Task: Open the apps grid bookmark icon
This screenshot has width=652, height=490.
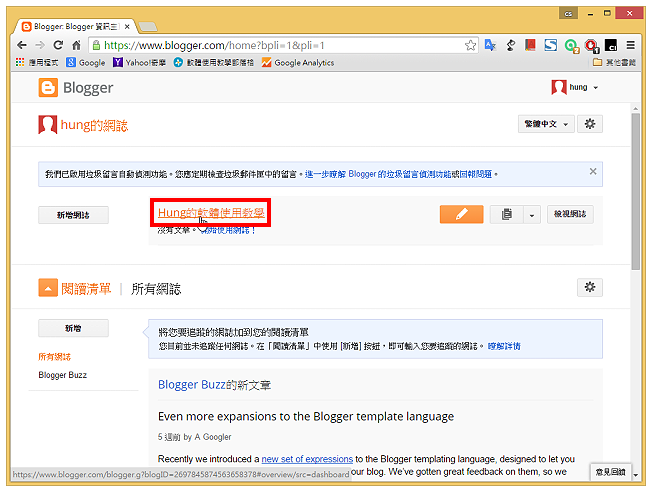Action: pyautogui.click(x=20, y=62)
